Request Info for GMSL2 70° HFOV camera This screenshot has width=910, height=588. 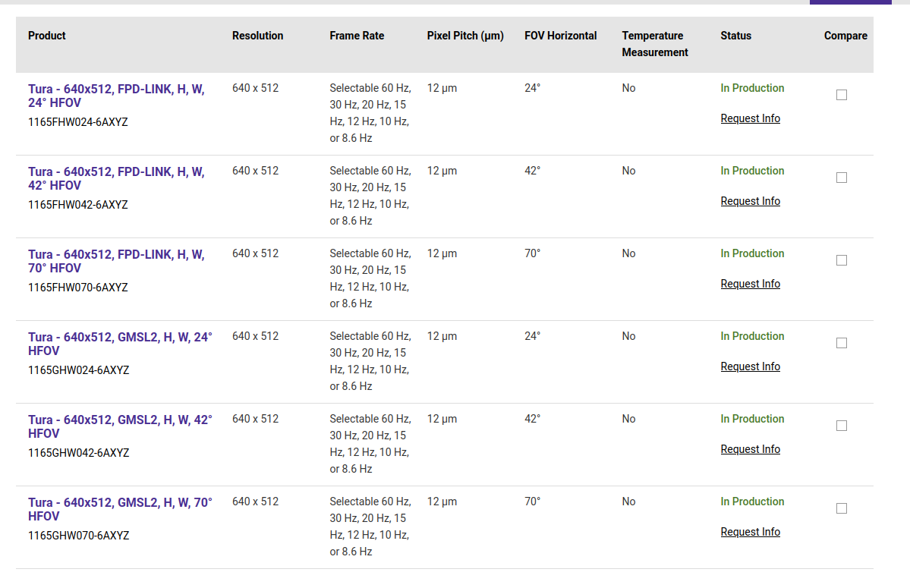coord(750,532)
